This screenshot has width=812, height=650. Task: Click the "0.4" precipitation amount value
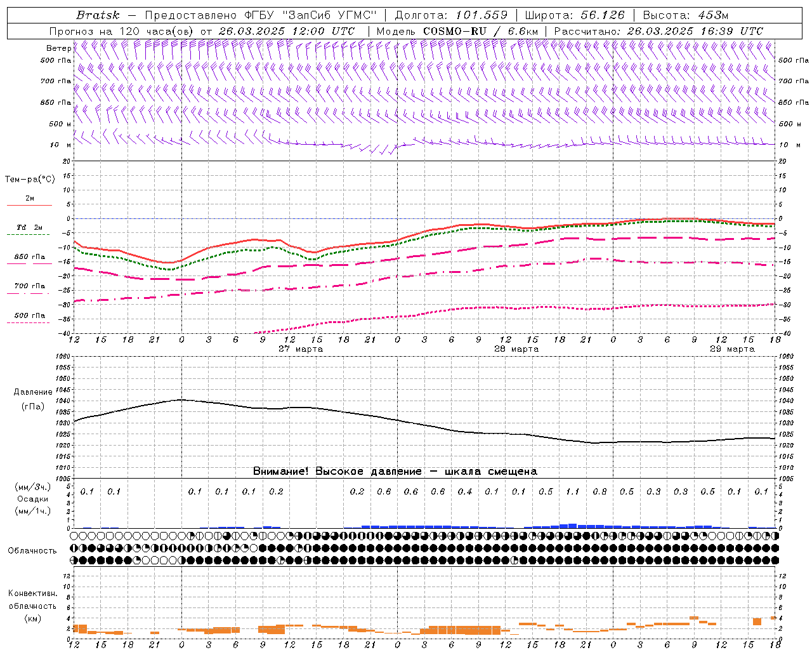(465, 491)
